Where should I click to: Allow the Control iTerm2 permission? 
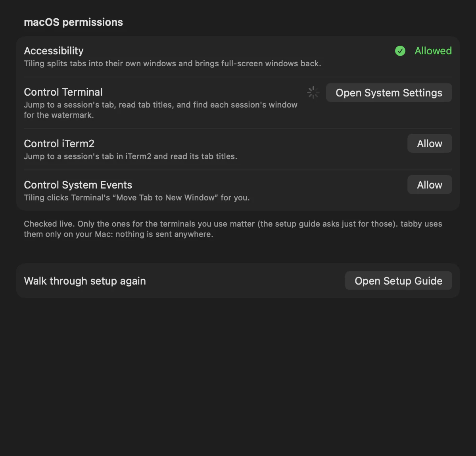430,143
